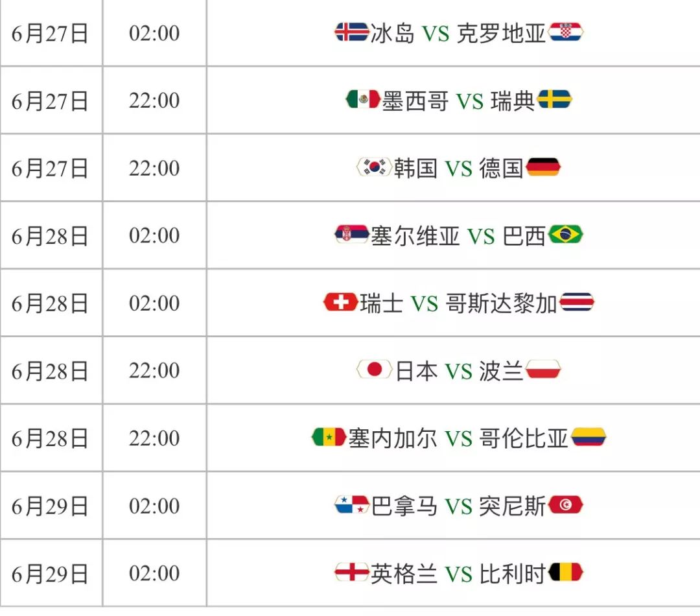This screenshot has width=700, height=616.
Task: Select the 6月27日 date in first row
Action: point(49,34)
